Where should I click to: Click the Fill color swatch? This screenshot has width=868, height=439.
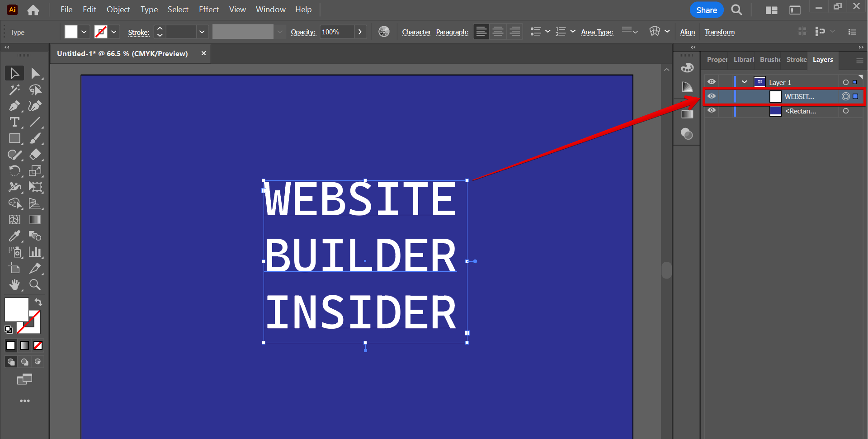(x=71, y=32)
